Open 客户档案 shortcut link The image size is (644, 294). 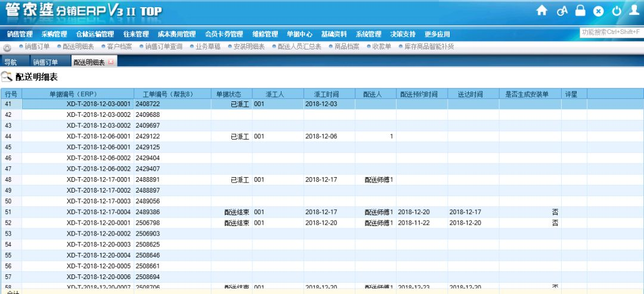119,47
